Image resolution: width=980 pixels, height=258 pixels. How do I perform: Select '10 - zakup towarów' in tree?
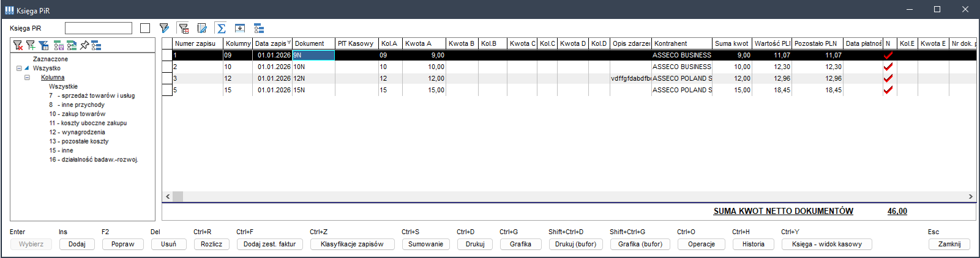[x=77, y=114]
